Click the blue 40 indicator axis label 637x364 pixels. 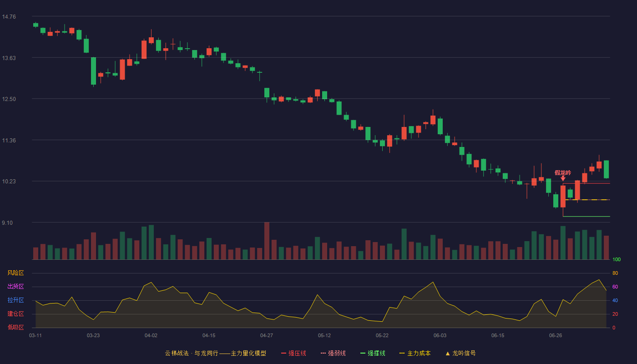615,300
